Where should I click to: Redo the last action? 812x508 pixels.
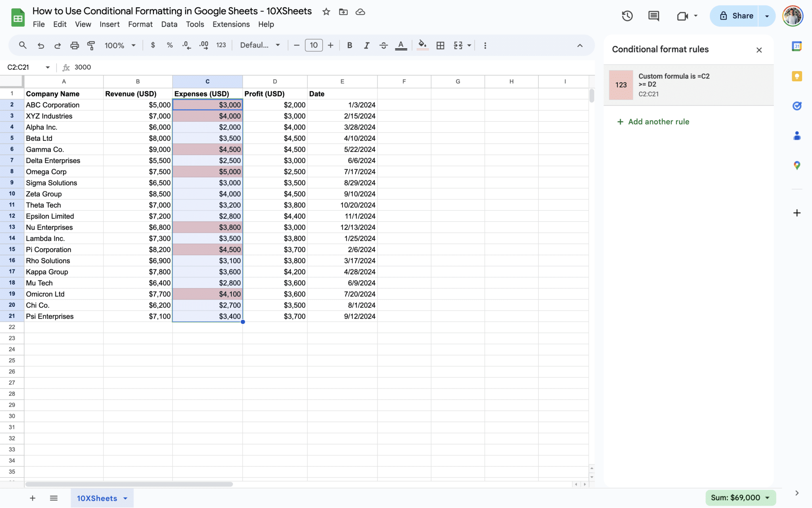57,45
